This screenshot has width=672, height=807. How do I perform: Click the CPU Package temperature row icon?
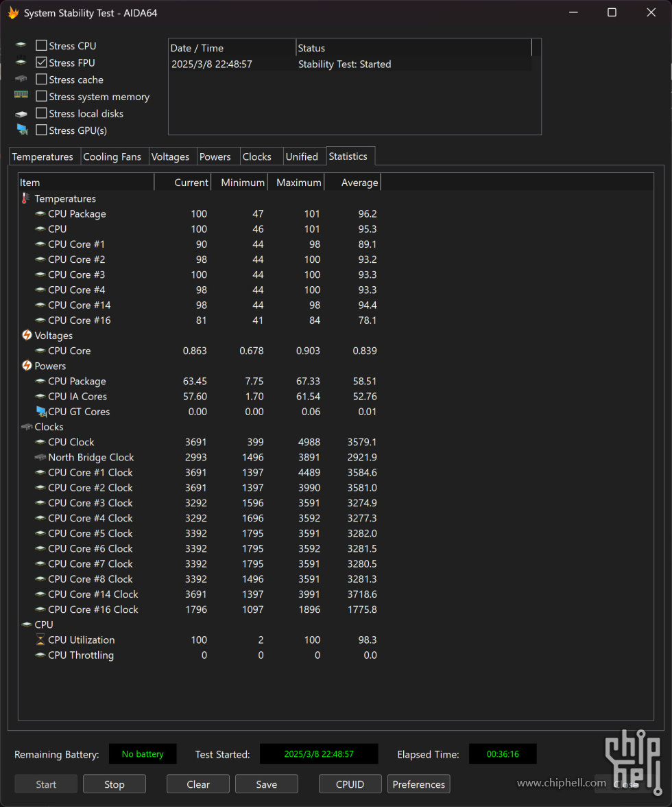(40, 213)
